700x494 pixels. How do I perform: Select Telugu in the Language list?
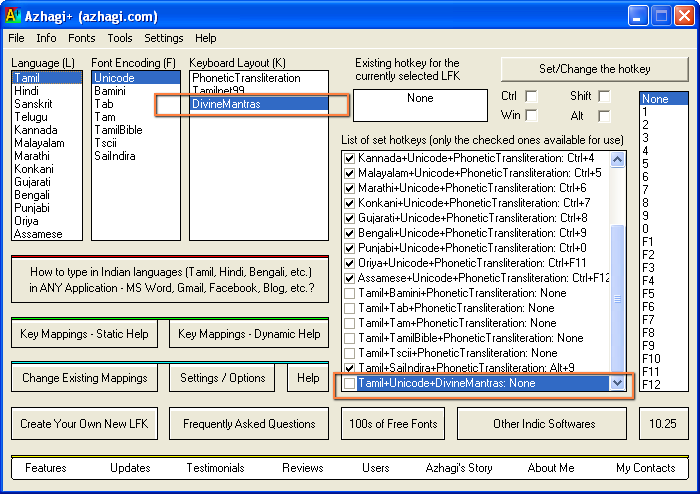pyautogui.click(x=47, y=117)
